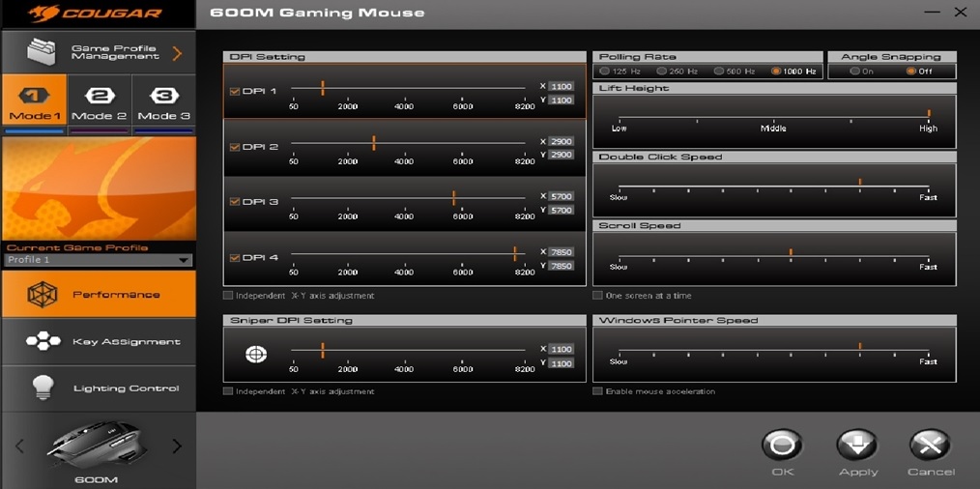Open the Key Assignment section
The image size is (980, 489).
[99, 341]
